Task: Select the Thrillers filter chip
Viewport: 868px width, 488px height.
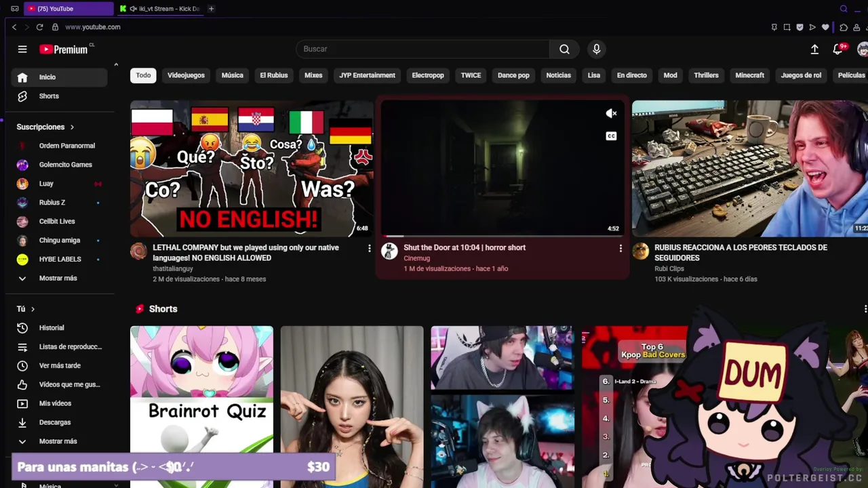Action: (706, 75)
